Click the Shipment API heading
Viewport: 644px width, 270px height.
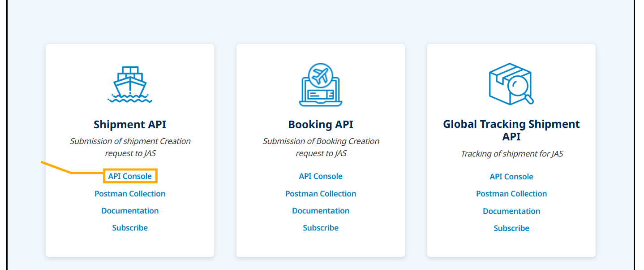click(x=130, y=124)
